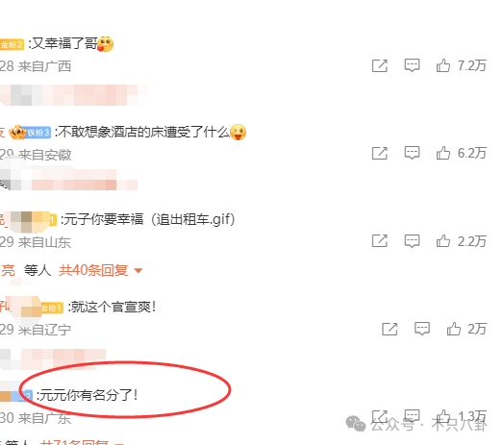Open the 金粉2 badge of first commenter
The width and height of the screenshot is (504, 445).
(12, 44)
